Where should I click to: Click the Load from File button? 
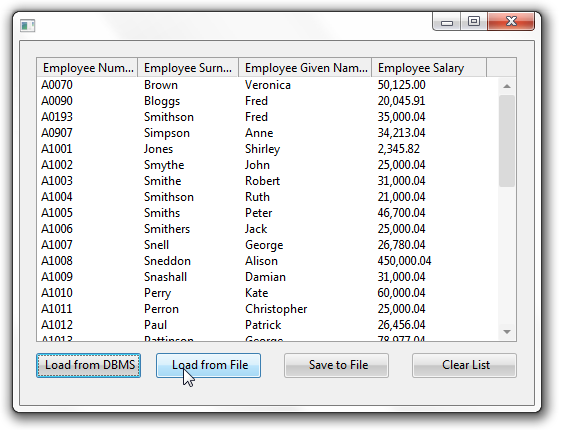(208, 365)
